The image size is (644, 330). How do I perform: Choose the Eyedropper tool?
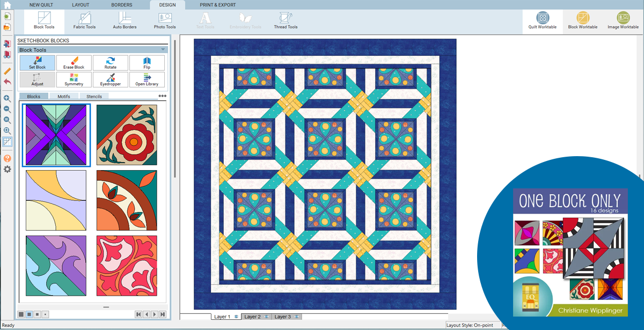(x=111, y=79)
